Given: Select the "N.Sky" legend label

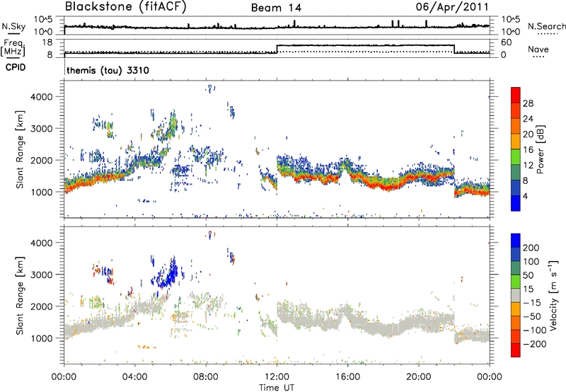Looking at the screenshot, I should (x=13, y=26).
